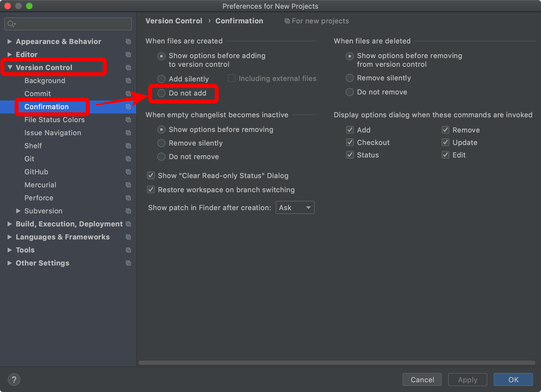Click the Cancel button

[x=422, y=380]
